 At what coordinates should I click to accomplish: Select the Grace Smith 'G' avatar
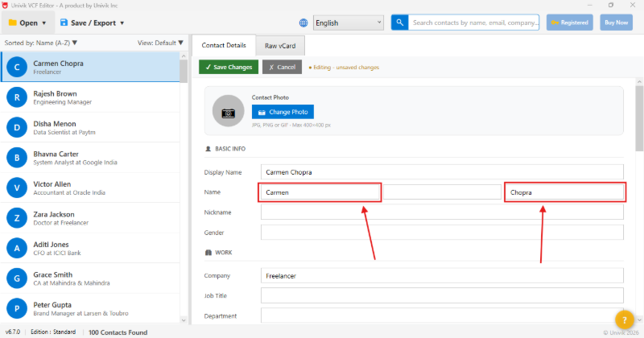17,278
